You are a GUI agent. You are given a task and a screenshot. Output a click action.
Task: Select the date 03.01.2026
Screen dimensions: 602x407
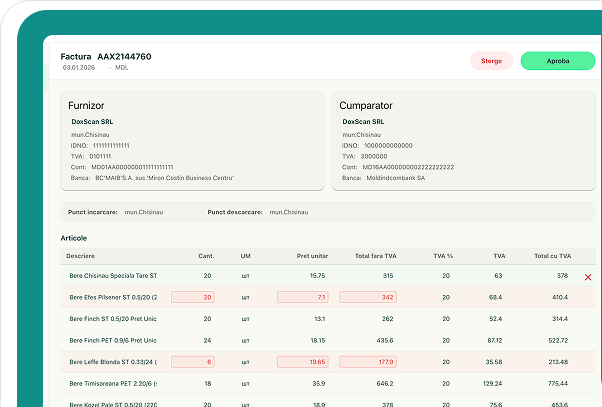pos(79,68)
